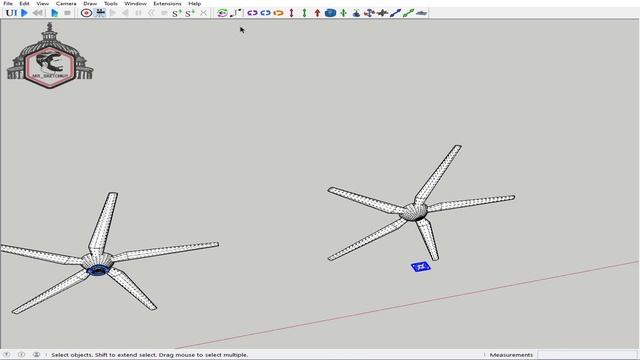
Task: Open the View menu
Action: click(42, 3)
